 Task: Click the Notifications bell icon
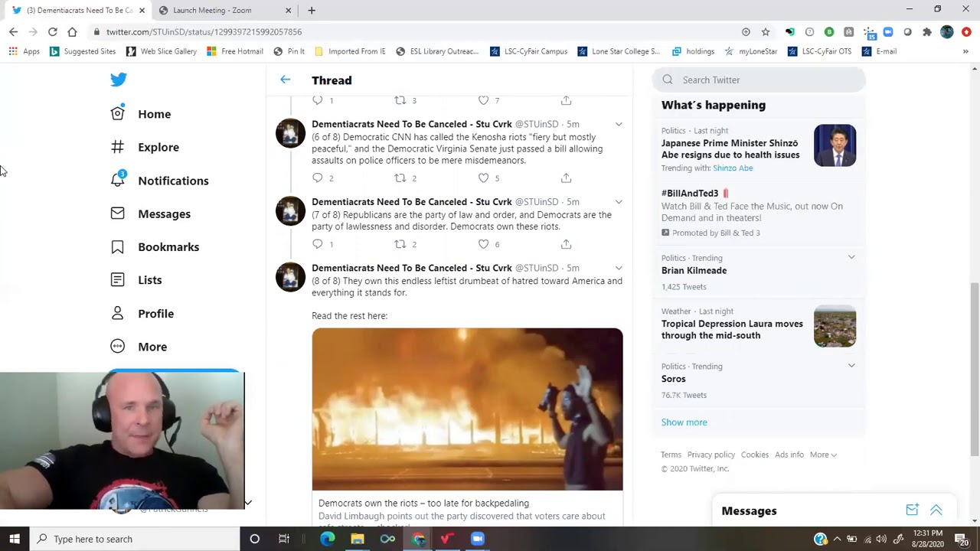tap(117, 180)
